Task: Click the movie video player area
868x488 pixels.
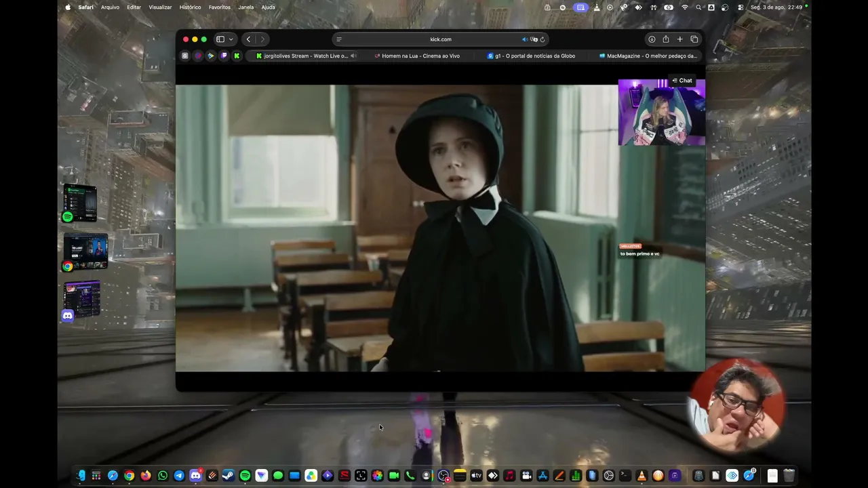Action: tap(440, 228)
